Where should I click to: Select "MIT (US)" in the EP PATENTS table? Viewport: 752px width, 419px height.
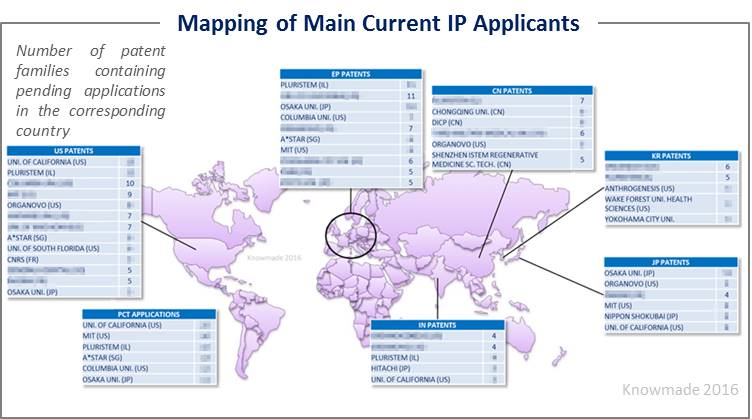[x=294, y=150]
